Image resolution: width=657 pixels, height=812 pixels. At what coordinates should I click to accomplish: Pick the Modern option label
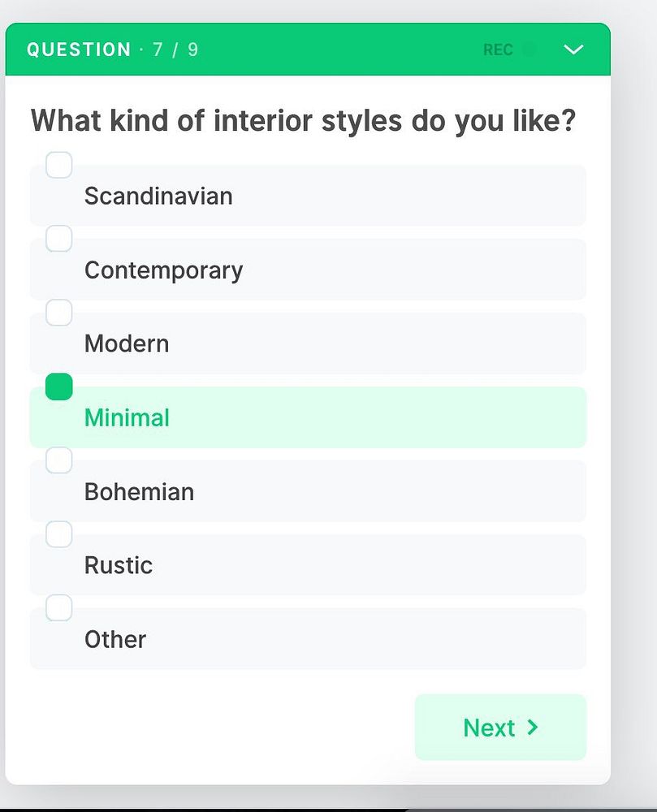(127, 343)
